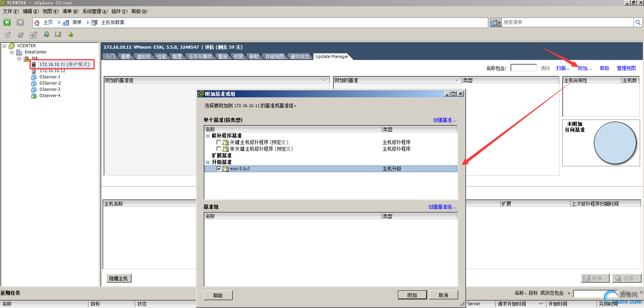Viewport: 644px width, 308px height.
Task: Check the 非关键主机修补程序 (预定义) checkbox
Action: [219, 149]
